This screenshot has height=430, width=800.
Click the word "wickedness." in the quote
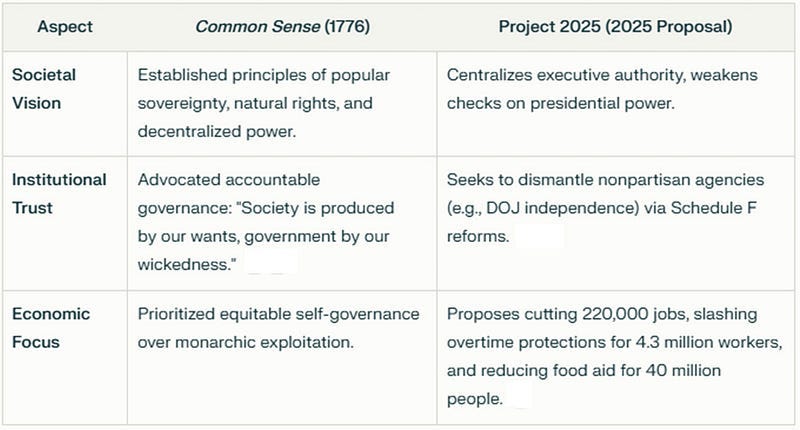[x=187, y=265]
